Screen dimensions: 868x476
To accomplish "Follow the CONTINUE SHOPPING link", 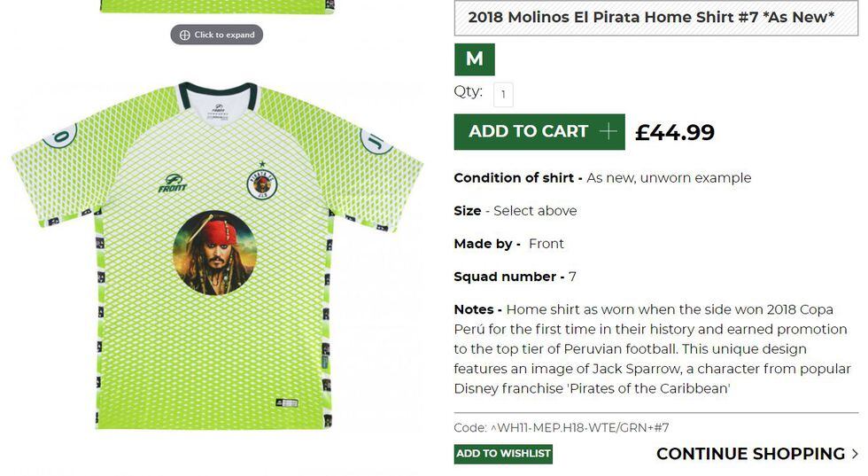I will [x=750, y=454].
